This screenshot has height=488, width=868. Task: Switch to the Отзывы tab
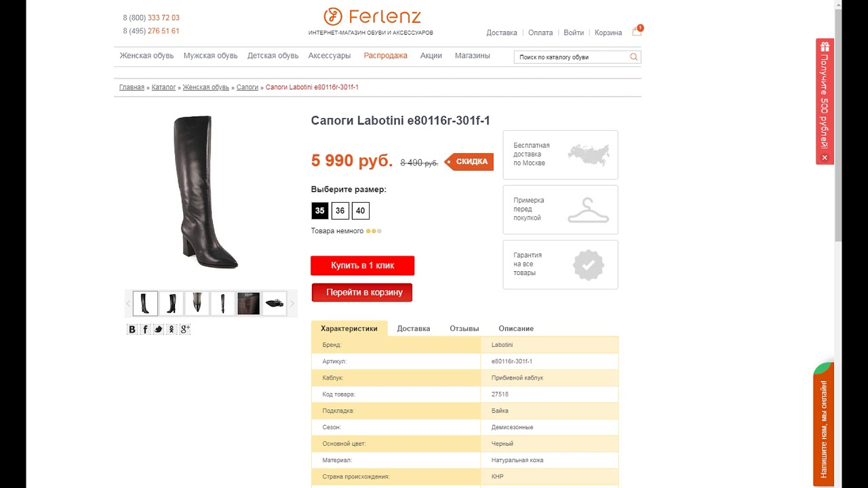pos(464,329)
